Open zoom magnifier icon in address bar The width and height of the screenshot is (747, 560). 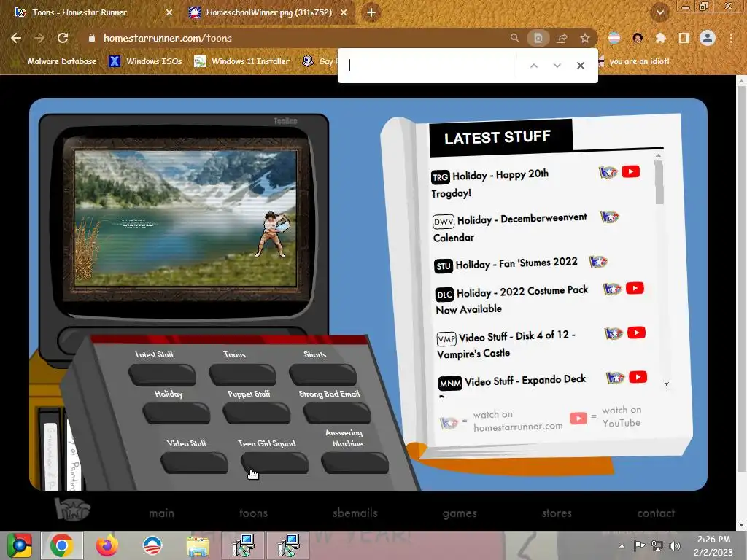[514, 38]
